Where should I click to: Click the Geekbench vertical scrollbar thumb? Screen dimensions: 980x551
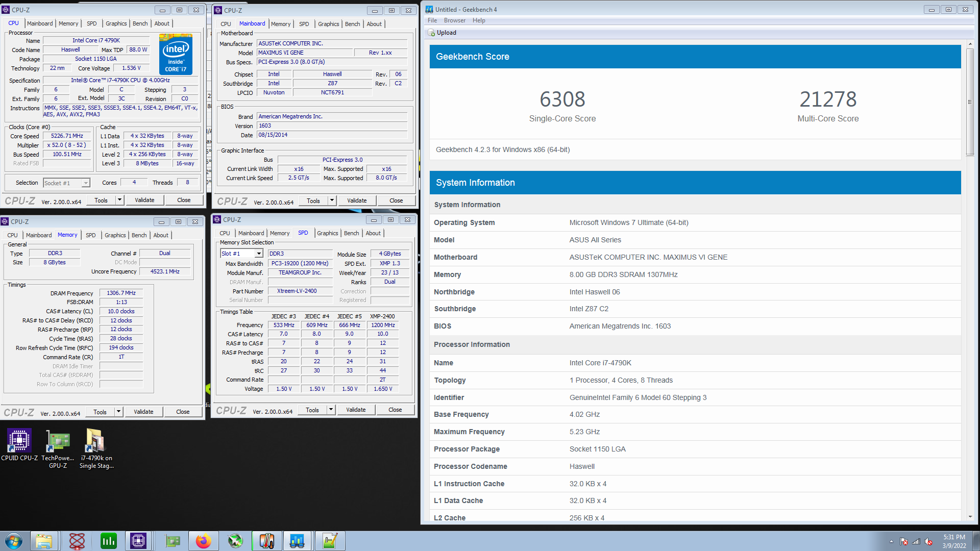970,102
